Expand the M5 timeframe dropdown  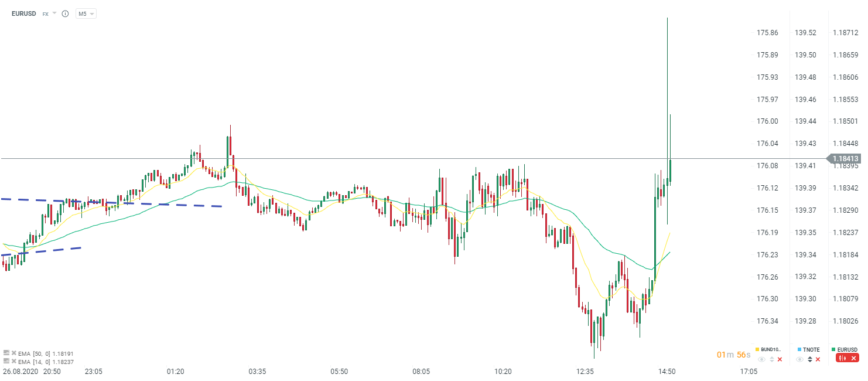[86, 13]
